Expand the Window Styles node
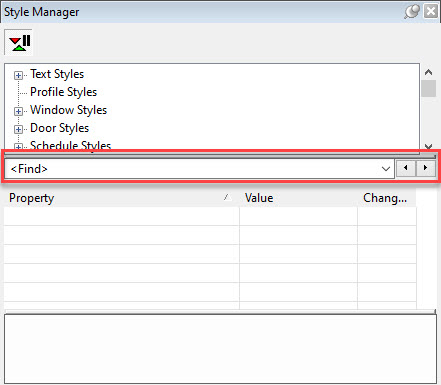Screen dimensions: 441x385 coord(18,111)
